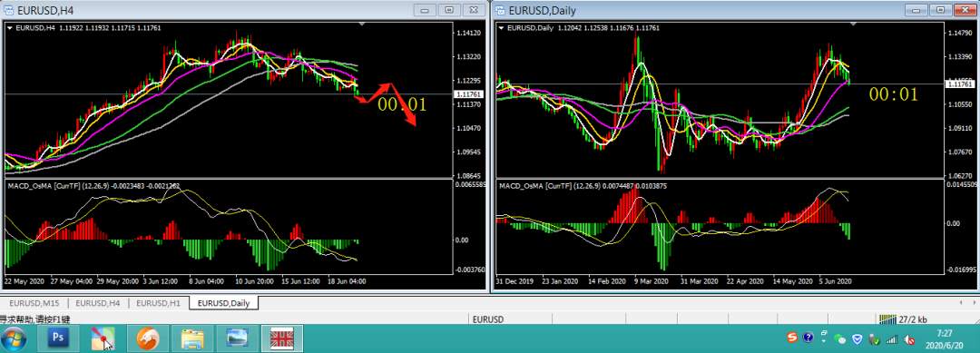Click the 10 Jun 20:00 time label on H4 chart
The width and height of the screenshot is (980, 353).
(253, 281)
